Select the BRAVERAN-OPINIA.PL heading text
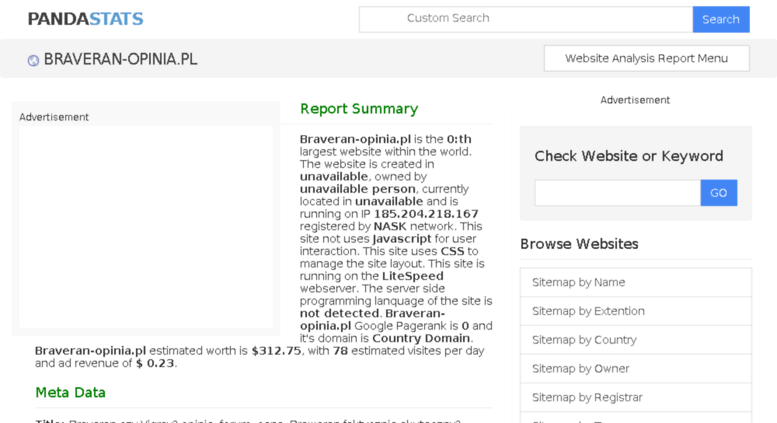The width and height of the screenshot is (777, 423). (x=120, y=59)
